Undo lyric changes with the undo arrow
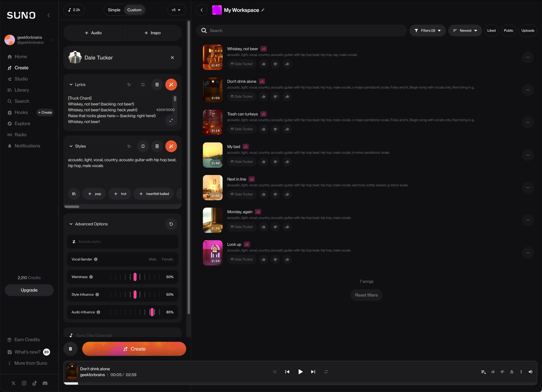 click(129, 84)
